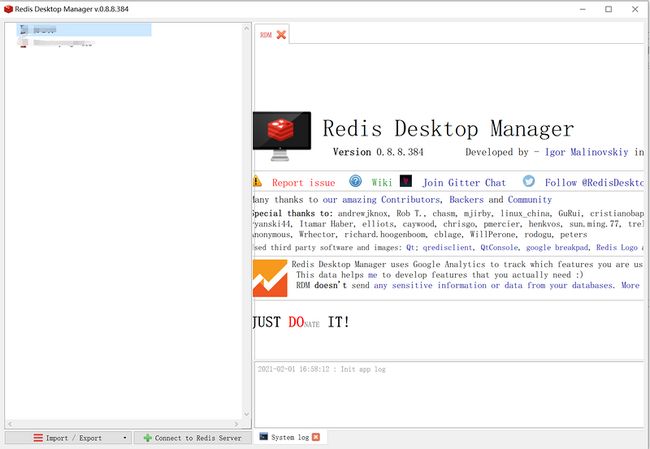This screenshot has width=650, height=449.
Task: Open the google breakpad link
Action: point(557,248)
